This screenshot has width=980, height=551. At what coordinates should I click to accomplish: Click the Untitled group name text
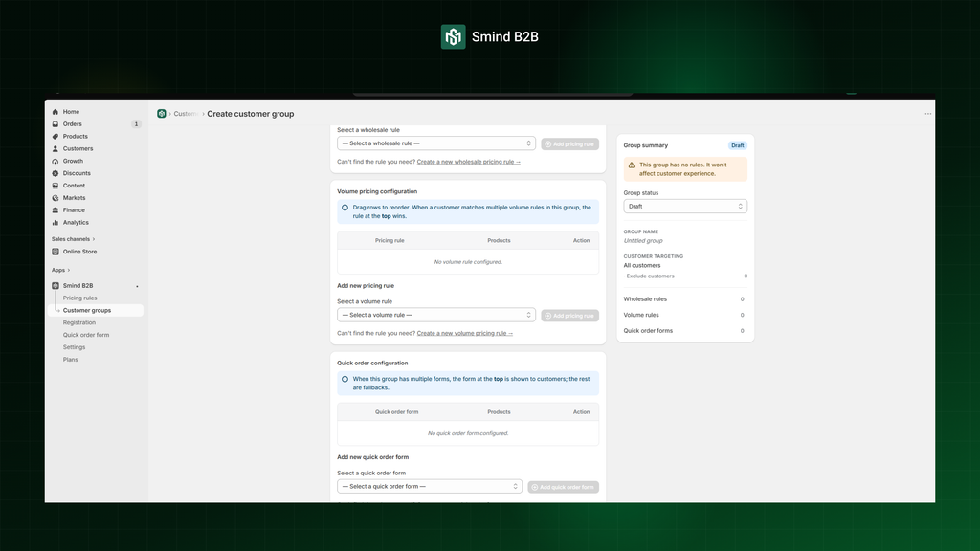tap(643, 241)
